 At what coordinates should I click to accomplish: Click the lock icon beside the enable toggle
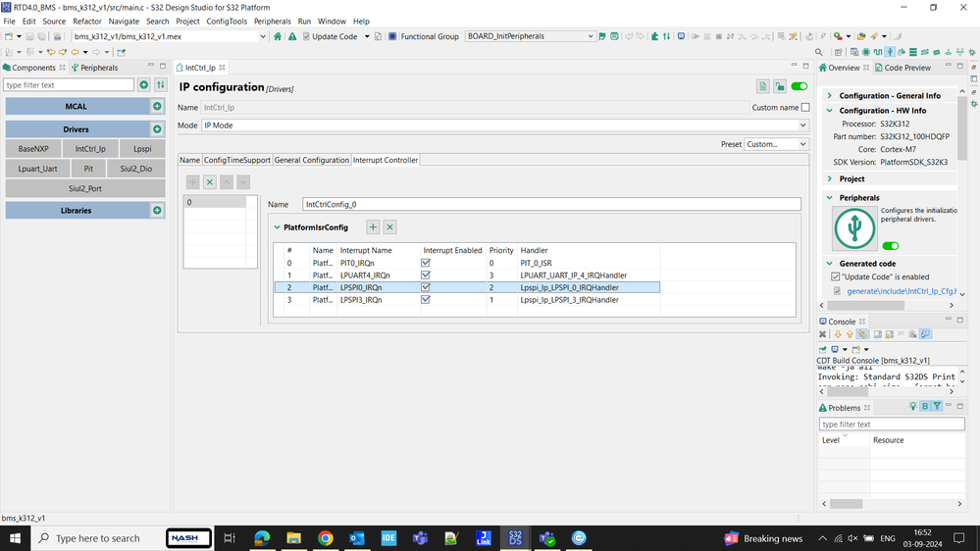click(779, 87)
